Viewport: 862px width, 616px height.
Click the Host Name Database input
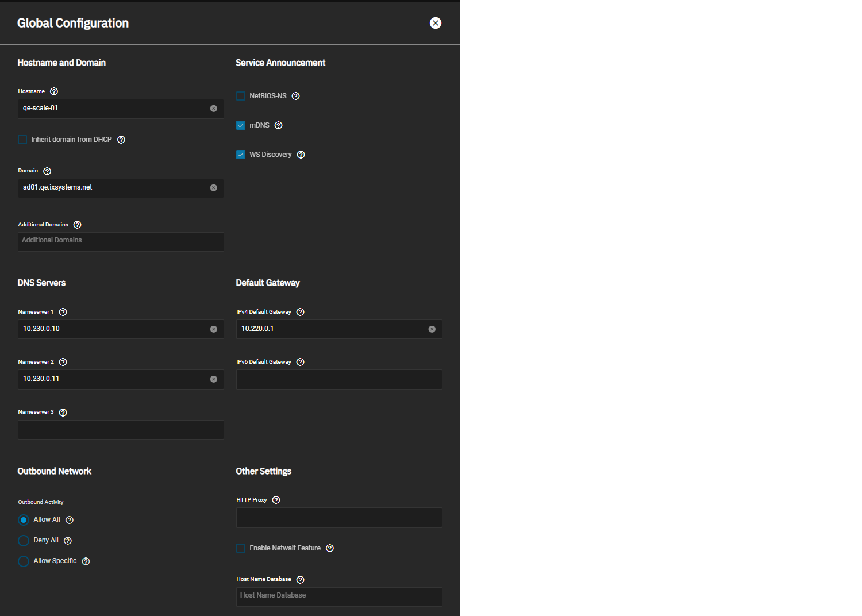339,596
